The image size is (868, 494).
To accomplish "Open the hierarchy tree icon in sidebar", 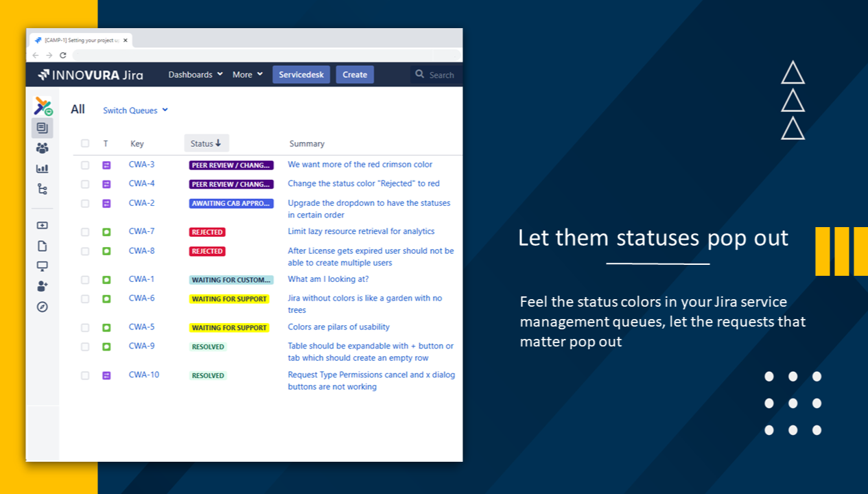I will (42, 189).
